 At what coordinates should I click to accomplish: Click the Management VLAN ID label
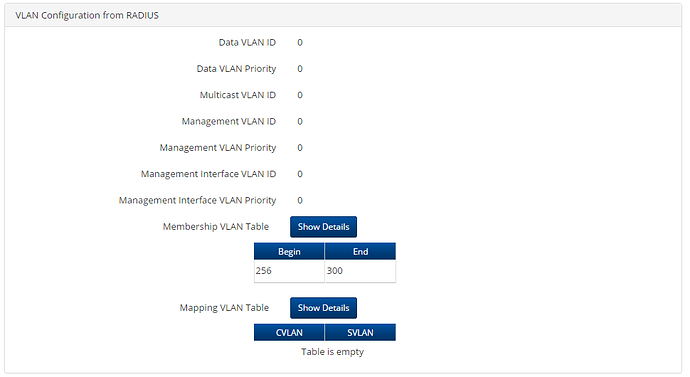[229, 121]
